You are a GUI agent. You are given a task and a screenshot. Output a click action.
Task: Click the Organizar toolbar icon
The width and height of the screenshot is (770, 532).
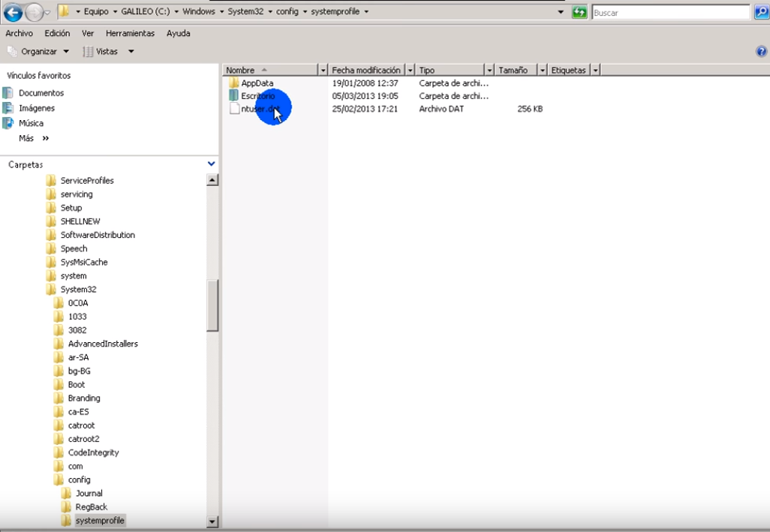pos(12,51)
